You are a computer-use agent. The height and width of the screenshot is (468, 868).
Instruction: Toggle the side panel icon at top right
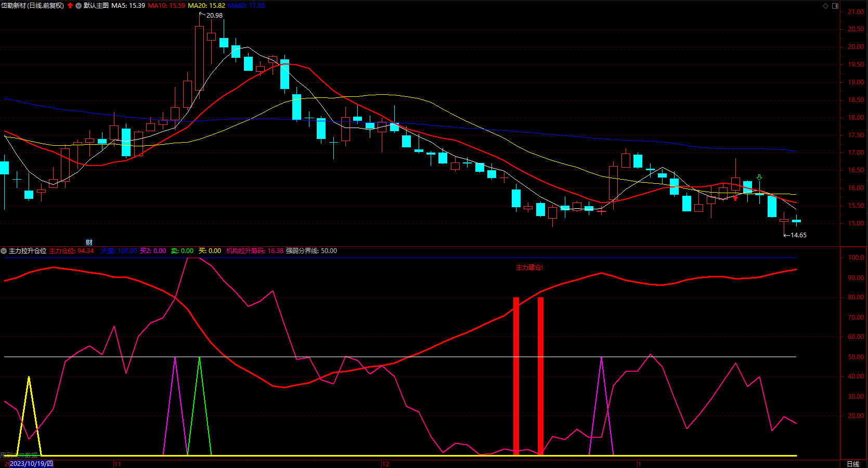(x=835, y=6)
